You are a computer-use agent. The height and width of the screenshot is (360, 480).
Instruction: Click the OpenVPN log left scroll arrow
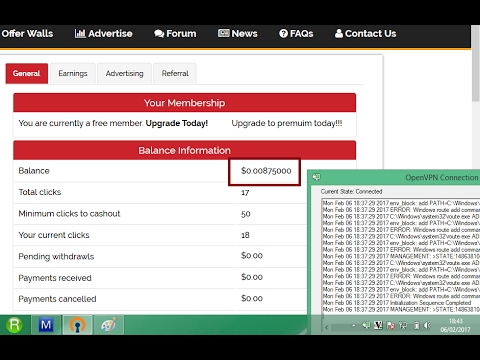(x=326, y=328)
